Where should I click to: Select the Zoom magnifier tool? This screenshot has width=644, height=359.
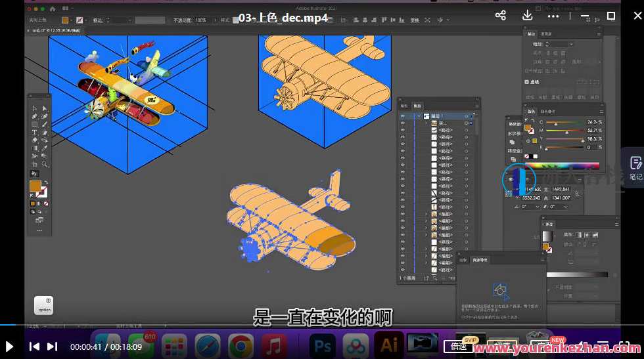coord(45,164)
